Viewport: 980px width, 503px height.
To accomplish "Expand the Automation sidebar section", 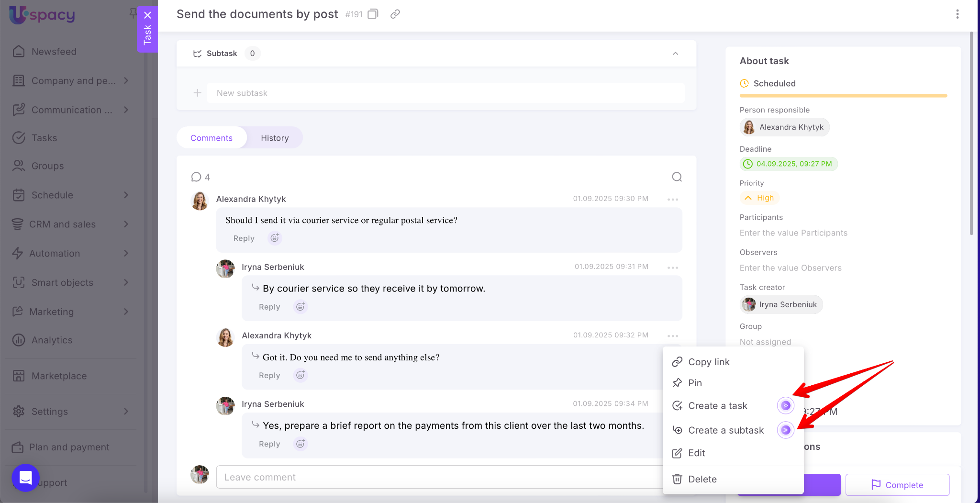I will (x=126, y=253).
